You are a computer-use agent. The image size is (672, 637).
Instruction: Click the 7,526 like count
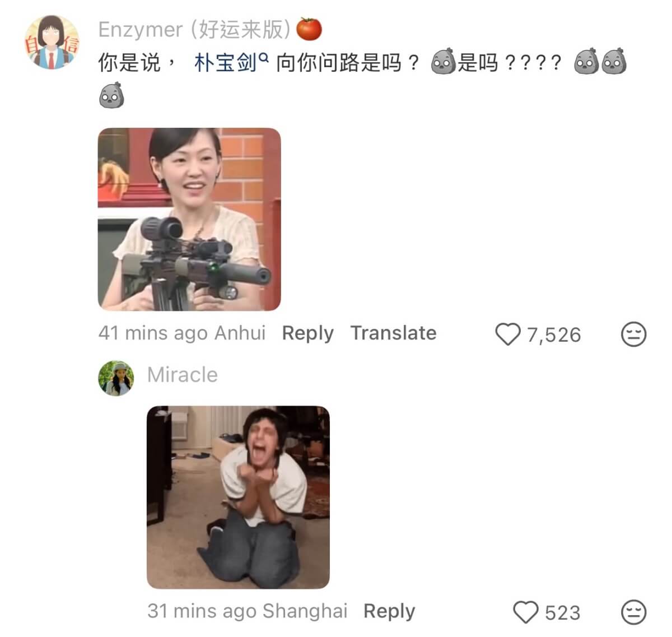(554, 335)
